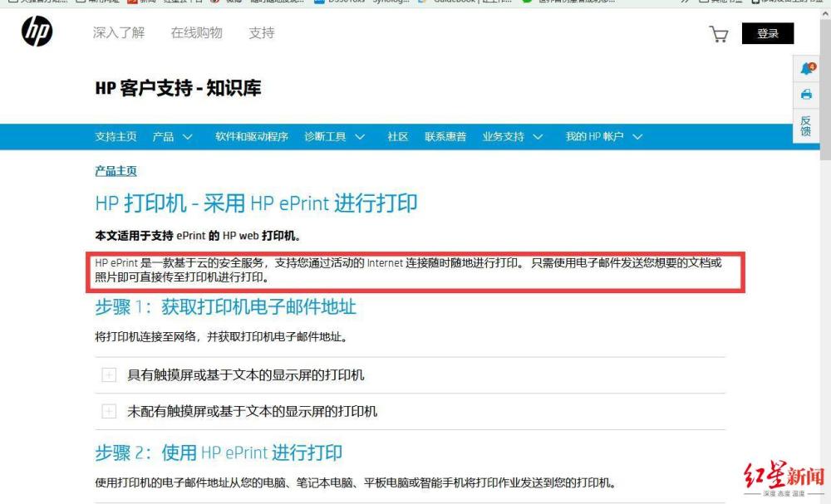The height and width of the screenshot is (504, 831).
Task: Click the printer icon in sidebar
Action: point(806,95)
